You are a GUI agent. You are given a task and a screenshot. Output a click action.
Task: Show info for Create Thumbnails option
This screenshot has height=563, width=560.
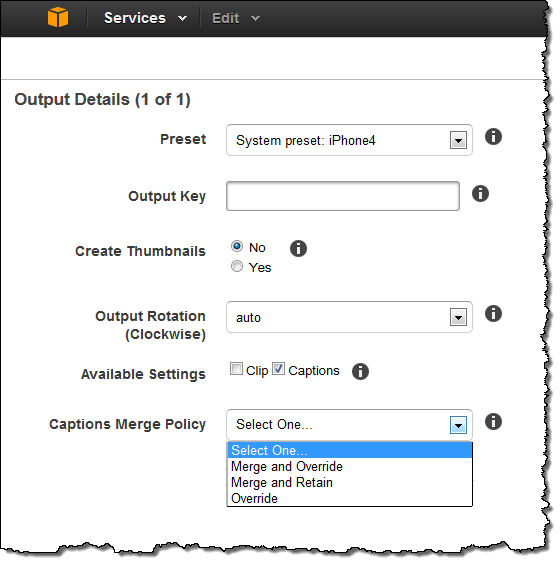[298, 248]
